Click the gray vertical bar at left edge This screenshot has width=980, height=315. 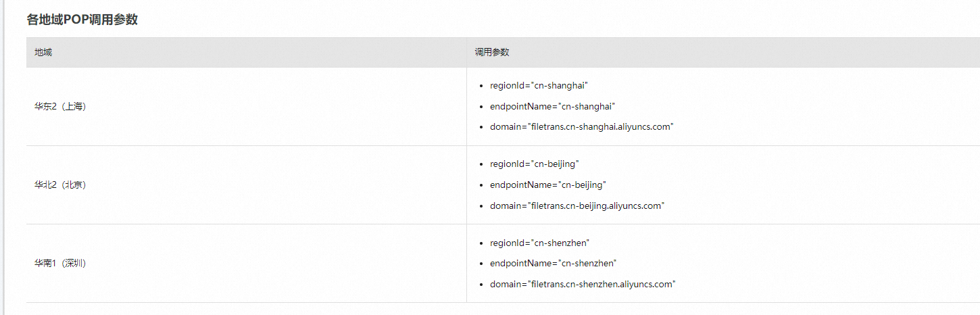coord(2,157)
